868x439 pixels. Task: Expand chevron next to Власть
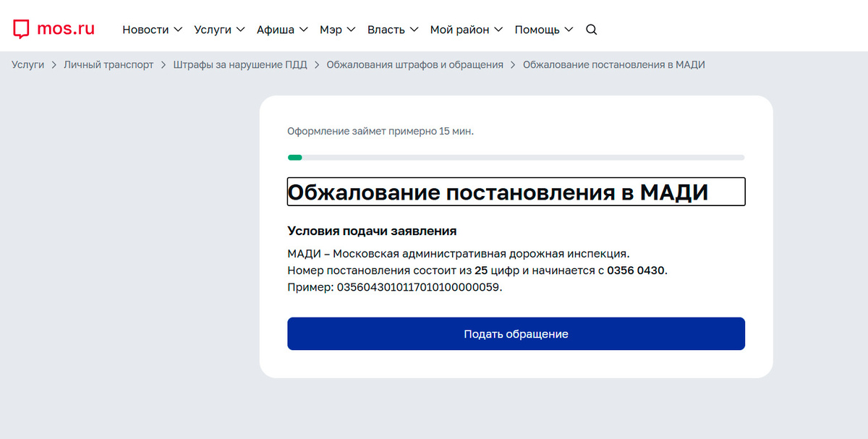(414, 30)
